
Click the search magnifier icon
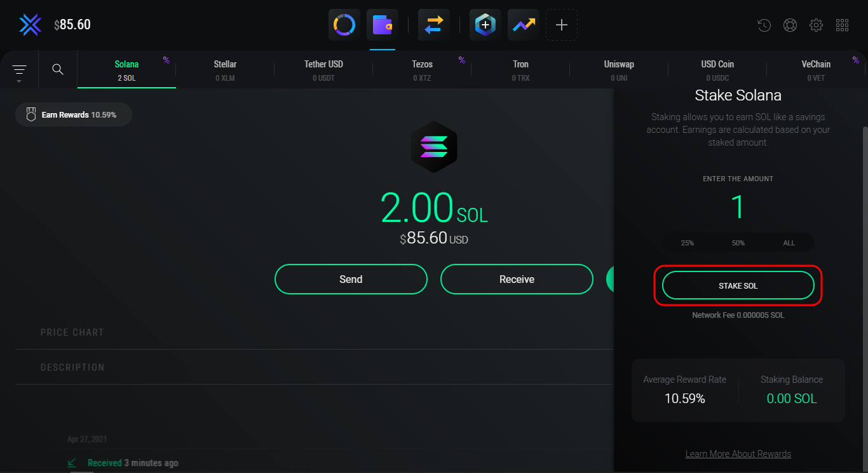coord(58,69)
